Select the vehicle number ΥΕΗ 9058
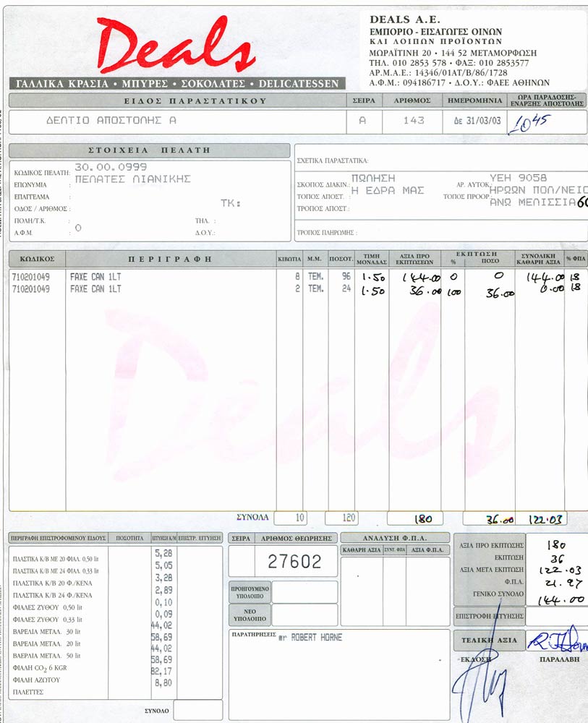 [519, 178]
